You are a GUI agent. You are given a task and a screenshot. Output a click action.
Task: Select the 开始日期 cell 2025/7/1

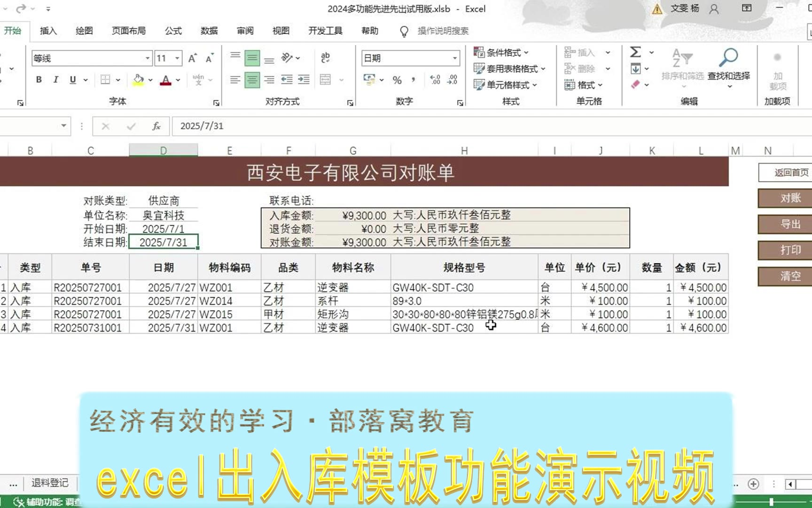(x=164, y=229)
